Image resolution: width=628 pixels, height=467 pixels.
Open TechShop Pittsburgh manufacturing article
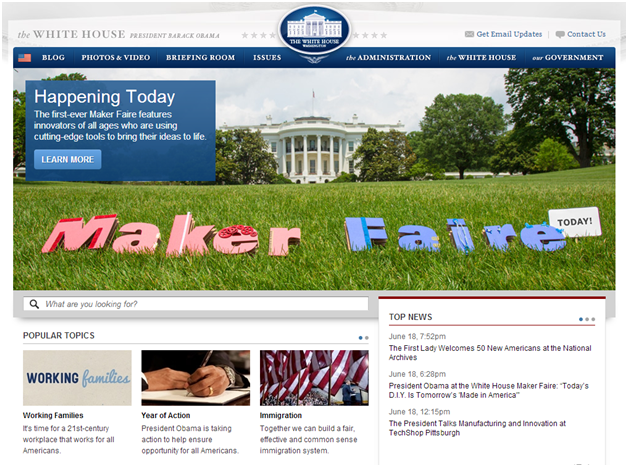(477, 428)
